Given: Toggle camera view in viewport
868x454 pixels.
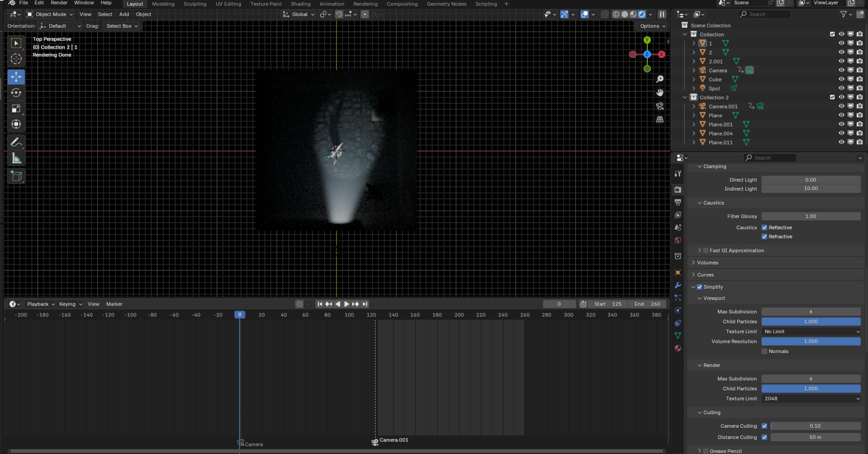Looking at the screenshot, I should click(x=660, y=106).
